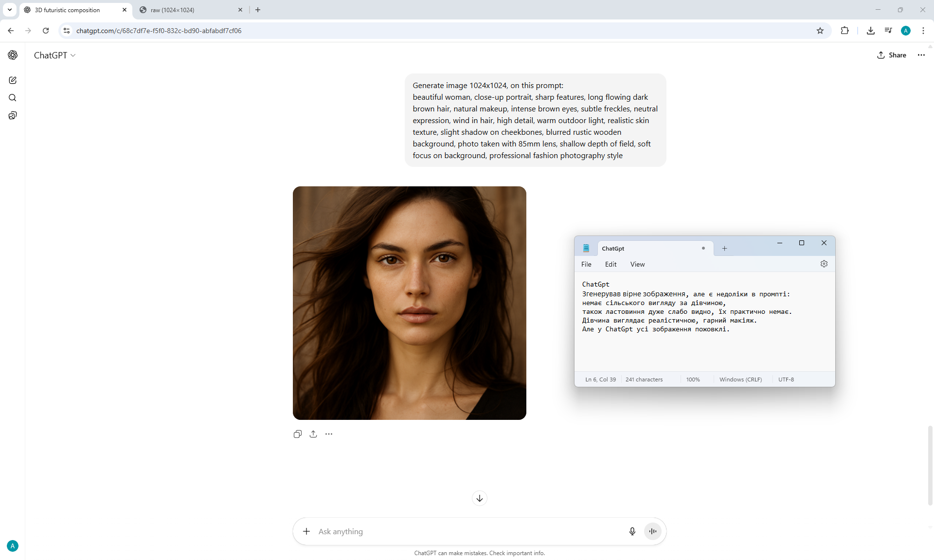Open the tab search dropdown arrow
The width and height of the screenshot is (934, 560).
[x=10, y=10]
